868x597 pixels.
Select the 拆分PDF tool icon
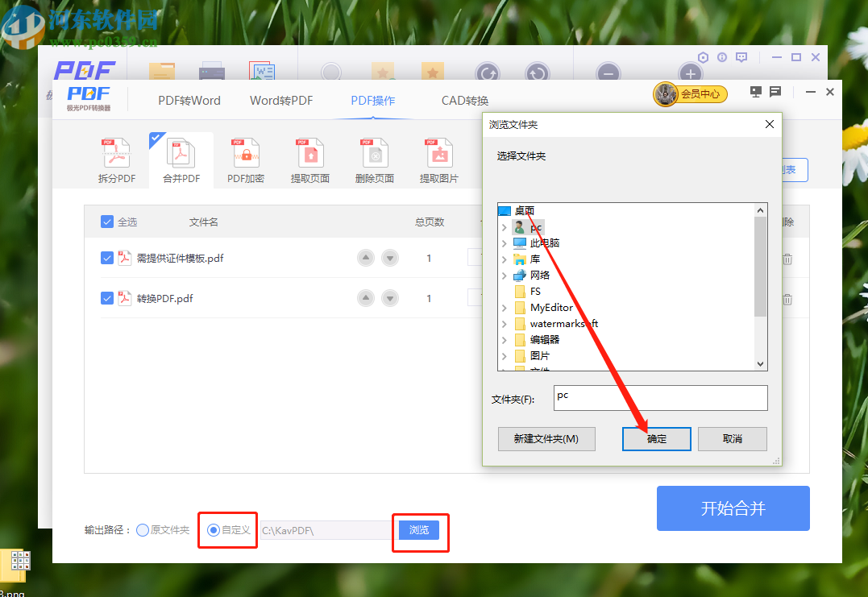(116, 159)
